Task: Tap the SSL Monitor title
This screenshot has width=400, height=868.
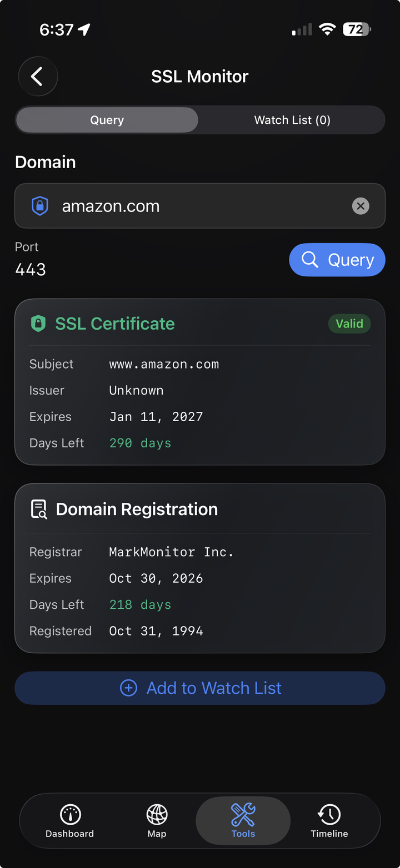Action: point(200,77)
